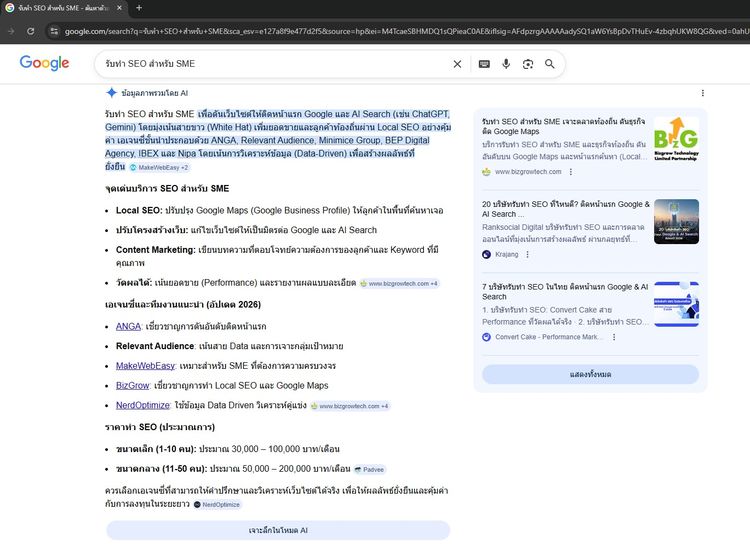
Task: Open bizgrowtech.com +4 chip after Performance line
Action: (399, 284)
